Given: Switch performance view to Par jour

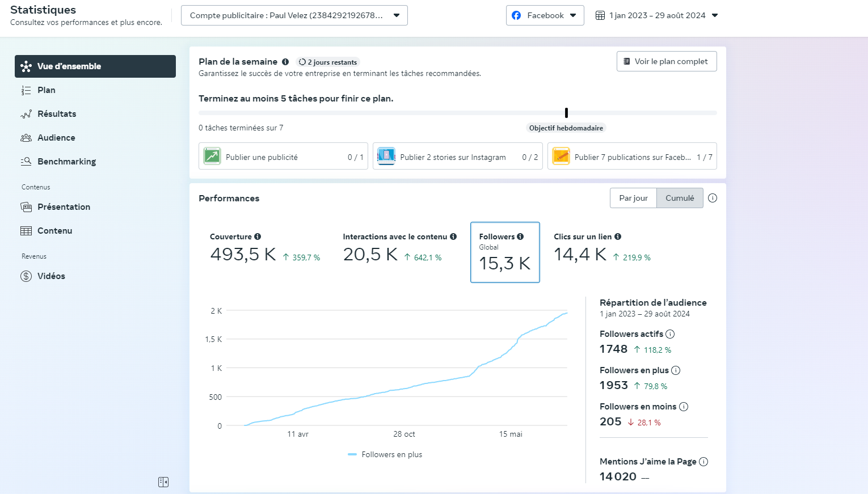Looking at the screenshot, I should coord(633,198).
